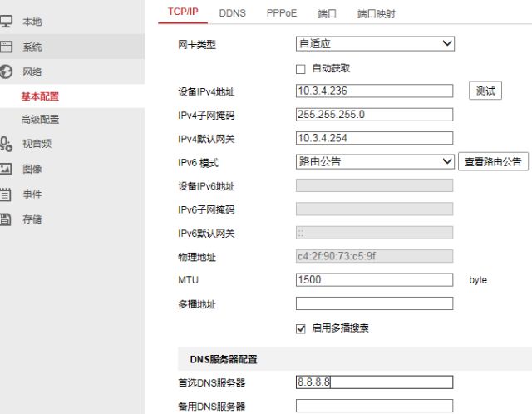This screenshot has width=532, height=414.
Task: Click the 设备IPv4地址 input field
Action: tap(374, 91)
